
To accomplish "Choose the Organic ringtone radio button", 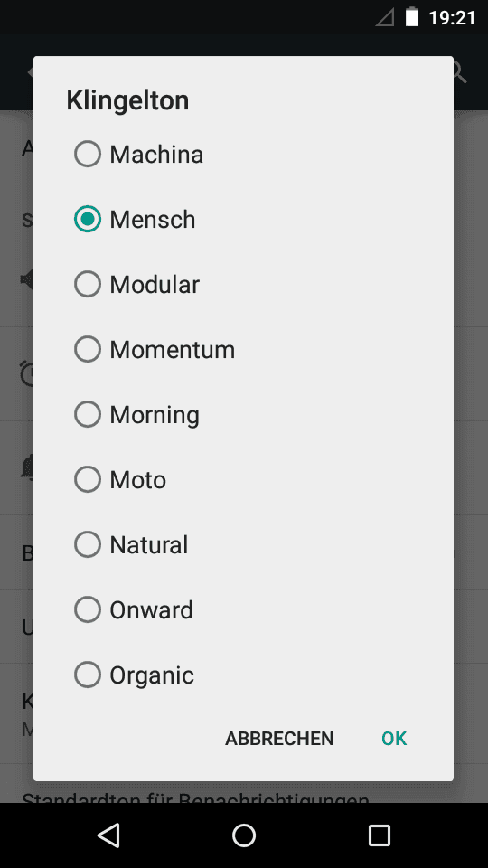I will coord(88,675).
